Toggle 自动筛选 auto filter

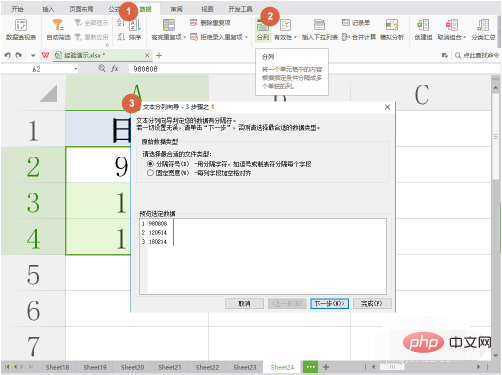tap(58, 30)
